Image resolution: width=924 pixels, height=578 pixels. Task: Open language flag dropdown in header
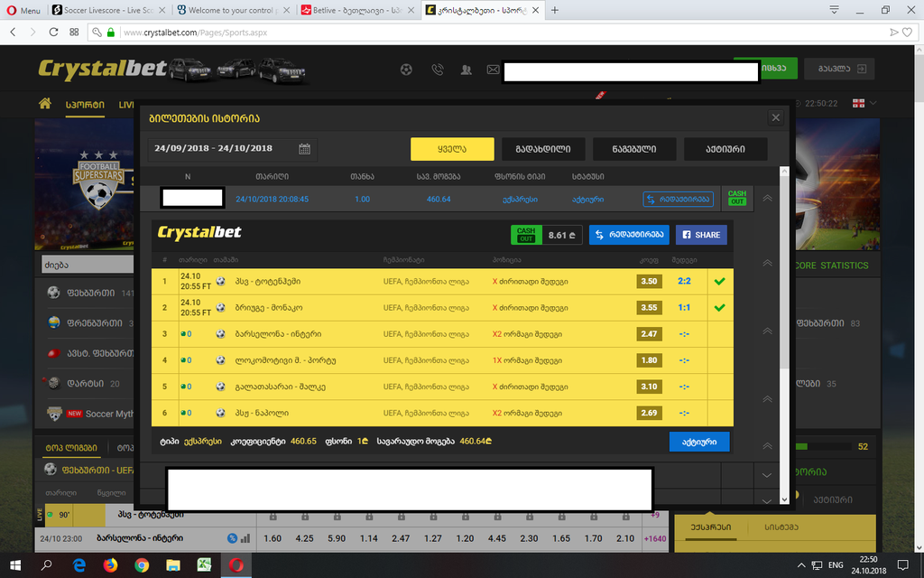(x=864, y=103)
